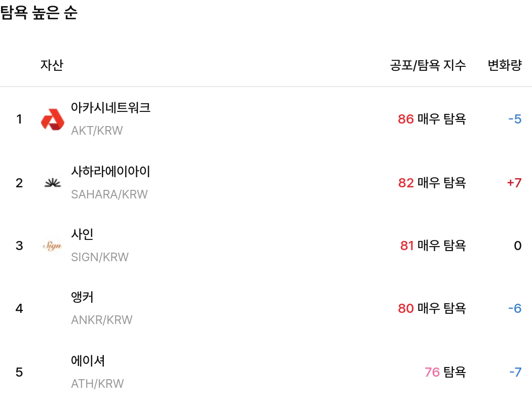Viewport: 532px width, 405px height.
Task: Click the AKT/KRW ticker link
Action: [96, 131]
